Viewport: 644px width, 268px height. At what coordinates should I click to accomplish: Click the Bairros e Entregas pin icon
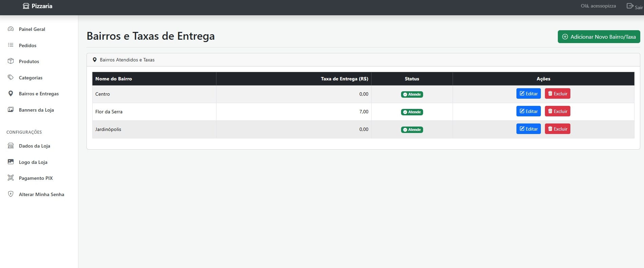coord(11,94)
